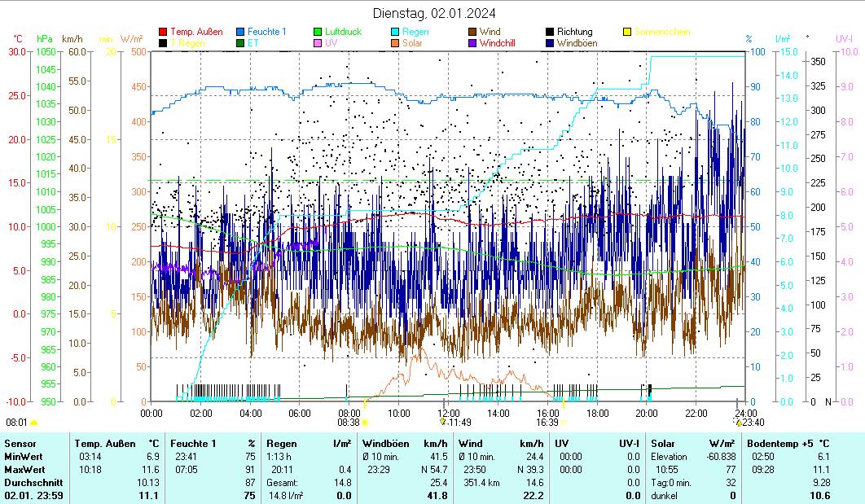This screenshot has height=504, width=865.
Task: Click the dark blue Windböen legend square
Action: pyautogui.click(x=550, y=43)
